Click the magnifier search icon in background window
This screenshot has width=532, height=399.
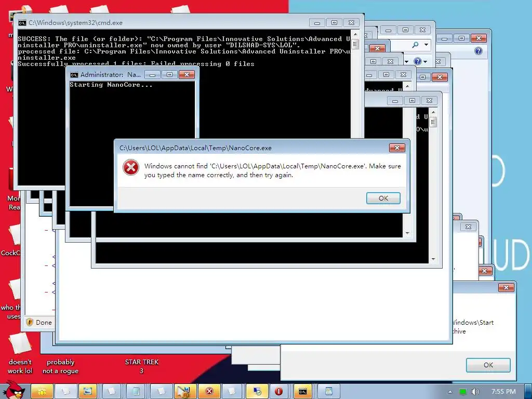tap(416, 45)
